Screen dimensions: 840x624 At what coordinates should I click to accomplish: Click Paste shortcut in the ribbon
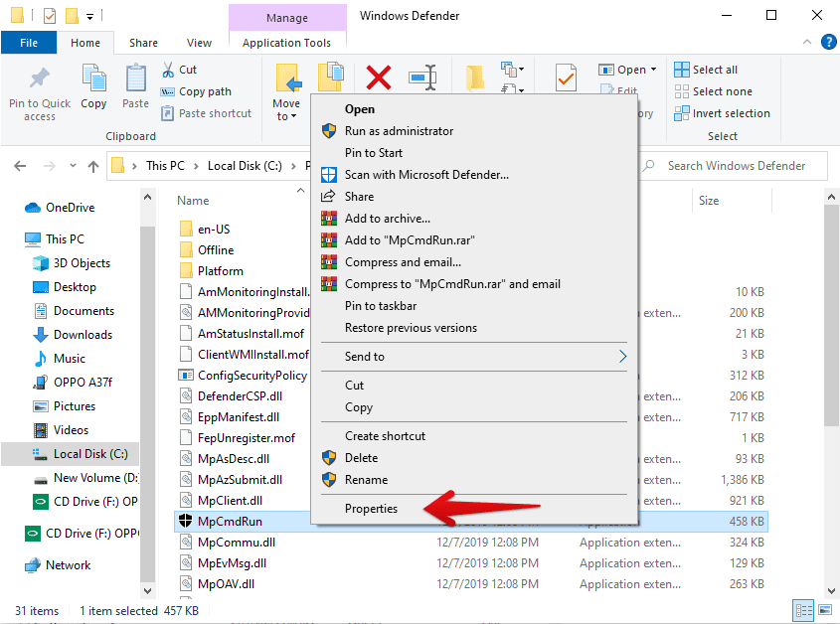(x=206, y=113)
